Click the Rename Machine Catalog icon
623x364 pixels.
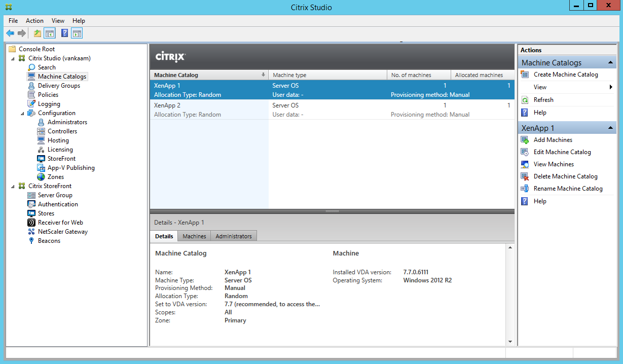(x=525, y=189)
